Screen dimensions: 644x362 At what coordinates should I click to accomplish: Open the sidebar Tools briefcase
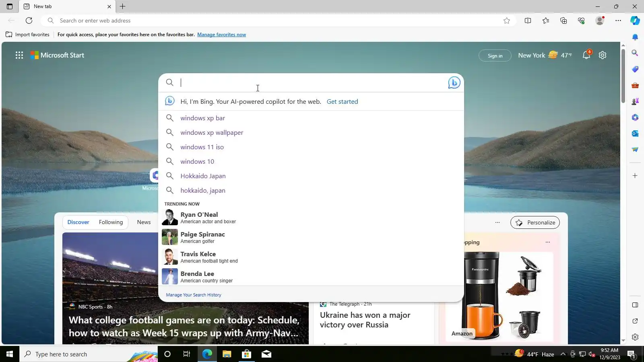(x=635, y=85)
